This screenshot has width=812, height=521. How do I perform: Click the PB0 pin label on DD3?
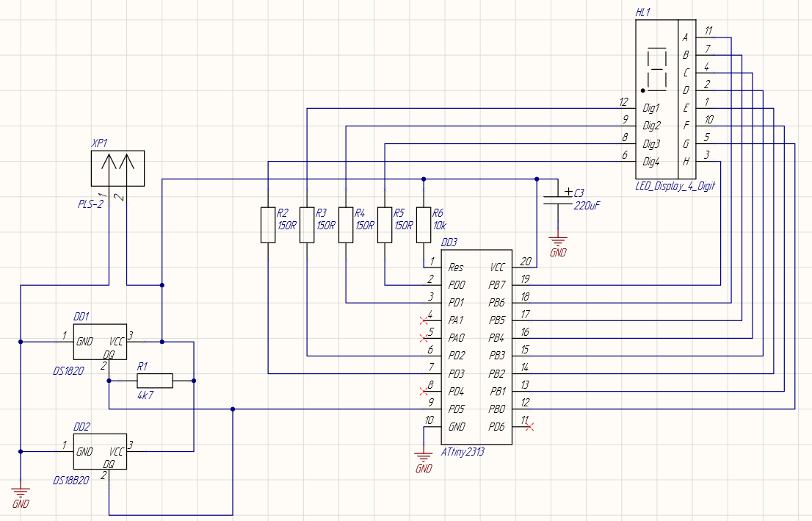coord(496,409)
